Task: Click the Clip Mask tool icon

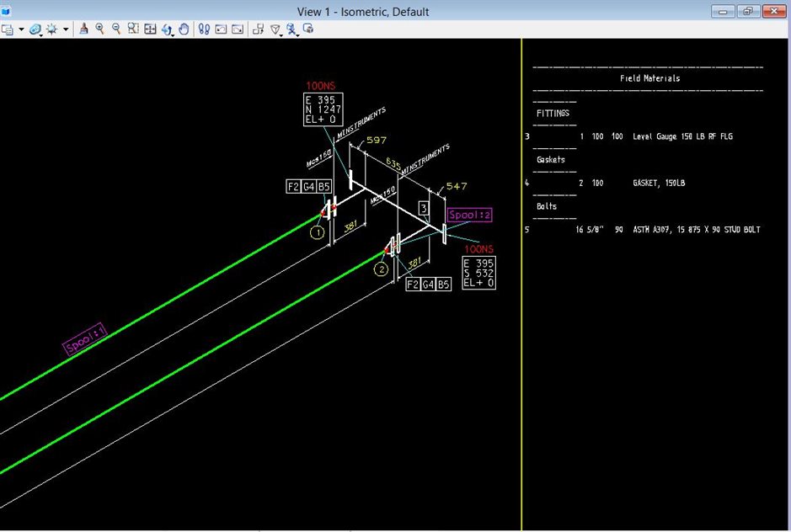Action: (308, 29)
